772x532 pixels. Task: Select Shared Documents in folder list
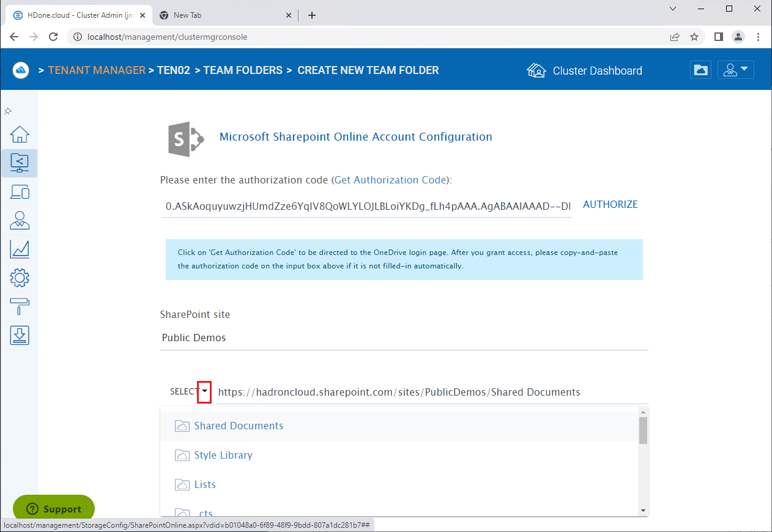[399, 426]
